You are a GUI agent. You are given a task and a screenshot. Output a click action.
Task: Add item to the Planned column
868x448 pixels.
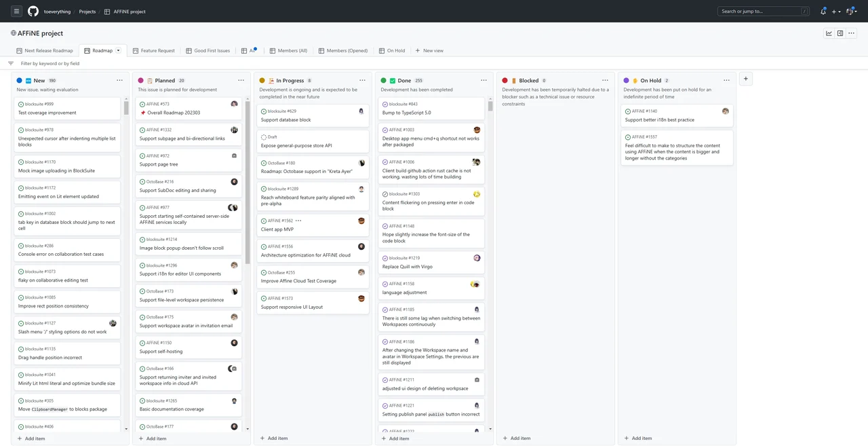click(153, 438)
